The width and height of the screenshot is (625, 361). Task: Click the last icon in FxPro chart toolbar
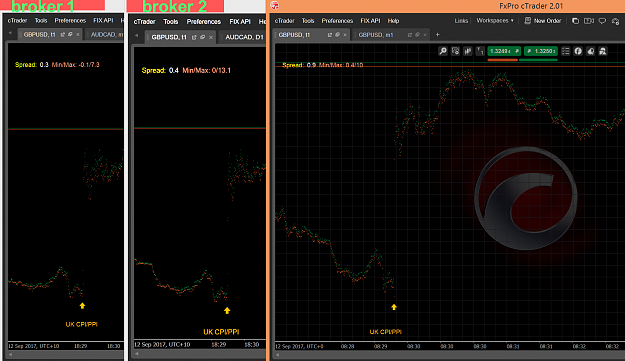click(x=603, y=51)
